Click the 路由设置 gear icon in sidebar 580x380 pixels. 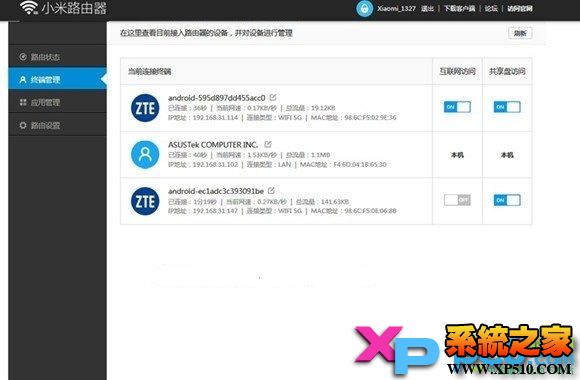click(23, 125)
